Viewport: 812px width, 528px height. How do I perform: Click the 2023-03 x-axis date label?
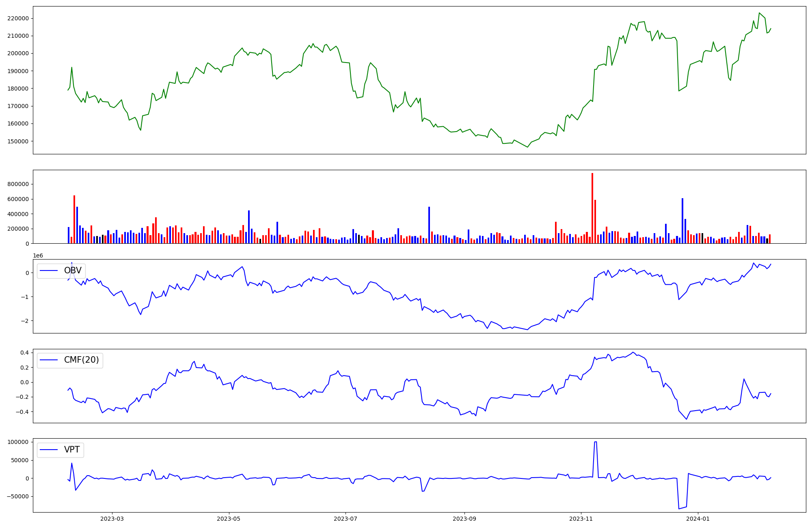click(112, 519)
